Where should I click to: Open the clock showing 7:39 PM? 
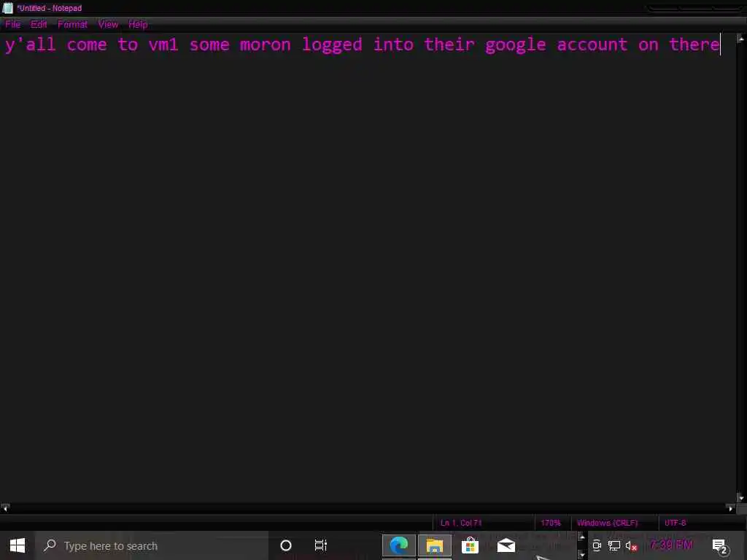(x=671, y=545)
